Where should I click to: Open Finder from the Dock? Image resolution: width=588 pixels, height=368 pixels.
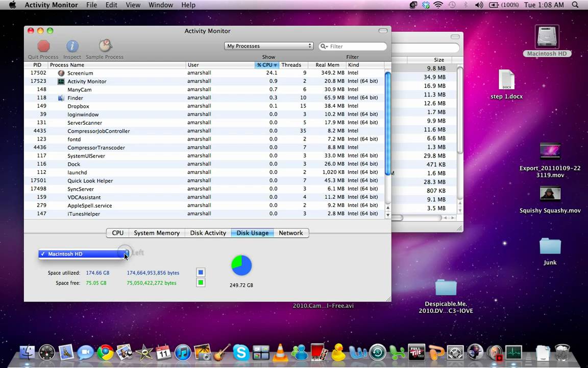click(27, 352)
